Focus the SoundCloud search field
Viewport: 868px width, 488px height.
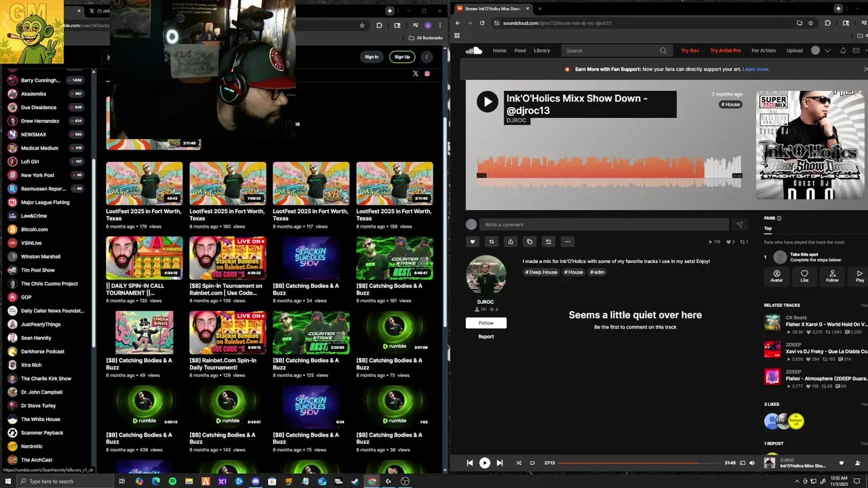616,50
